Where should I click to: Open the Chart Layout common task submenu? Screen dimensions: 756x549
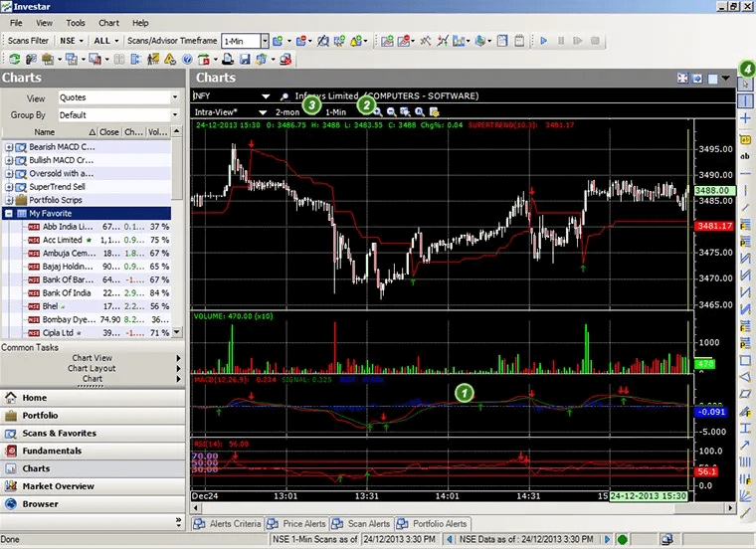[x=93, y=368]
